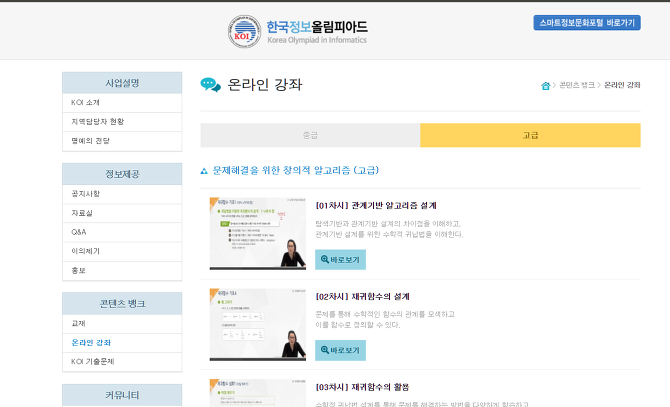Click the 정보제공 sidebar header
Screen dimensions: 670x407
coord(122,174)
